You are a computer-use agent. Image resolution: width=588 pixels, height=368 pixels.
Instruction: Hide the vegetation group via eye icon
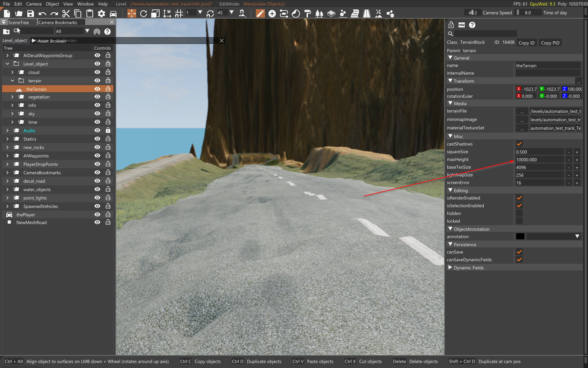(97, 97)
